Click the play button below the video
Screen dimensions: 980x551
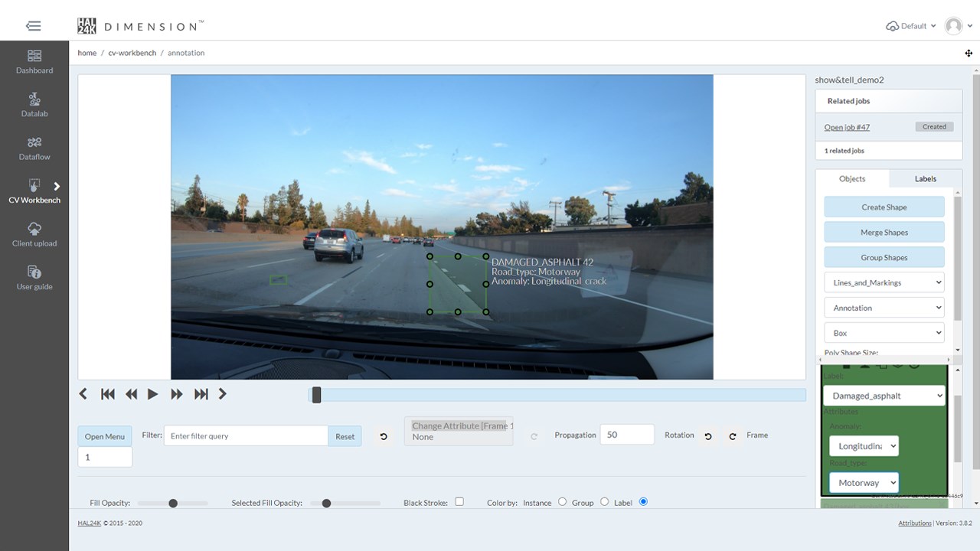coord(152,394)
